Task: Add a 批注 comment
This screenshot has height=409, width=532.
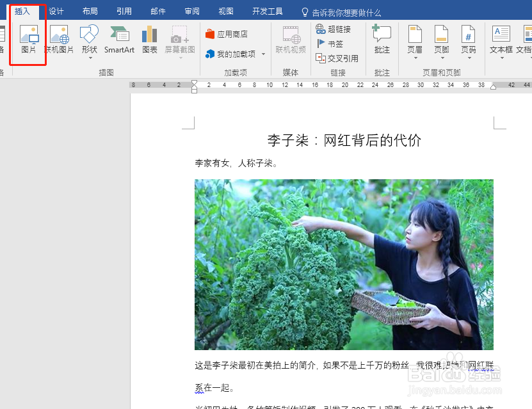Action: (382, 39)
